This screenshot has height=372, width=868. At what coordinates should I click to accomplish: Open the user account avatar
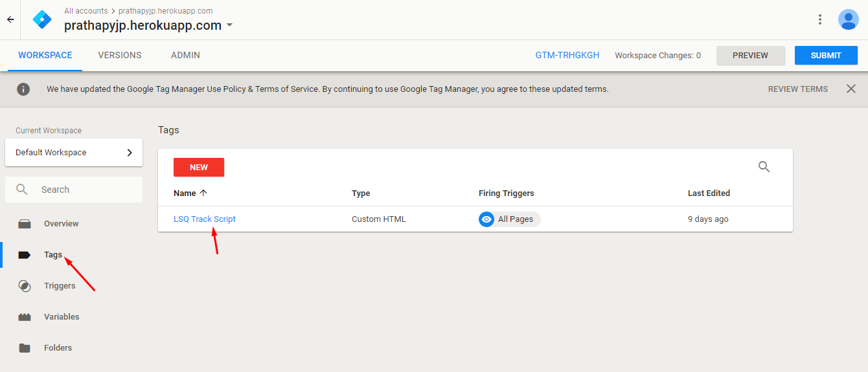pos(848,19)
